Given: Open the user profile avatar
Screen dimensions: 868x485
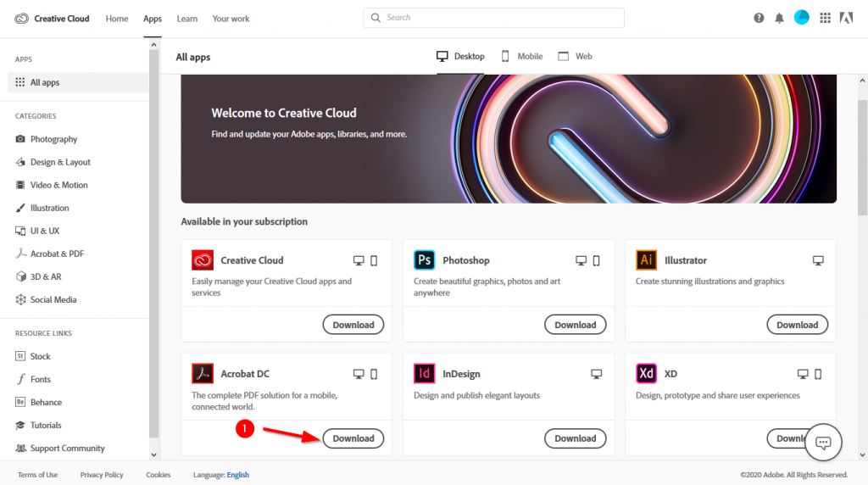Looking at the screenshot, I should (x=802, y=18).
